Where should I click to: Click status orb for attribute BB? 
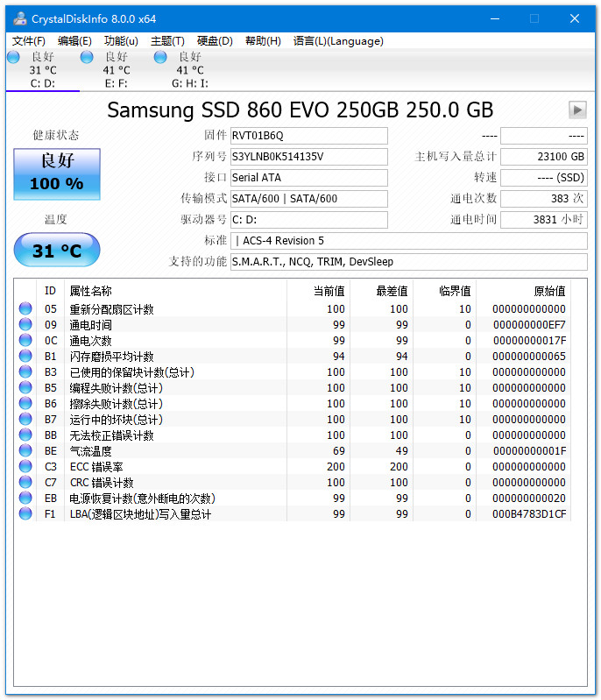click(25, 435)
